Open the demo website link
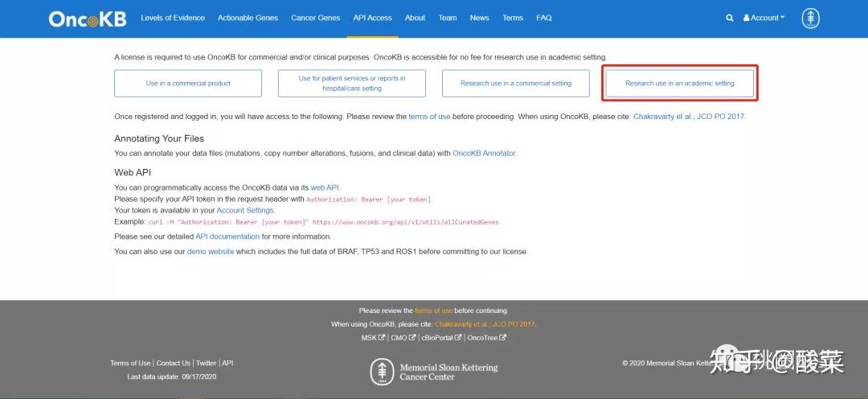This screenshot has width=868, height=399. pos(211,252)
